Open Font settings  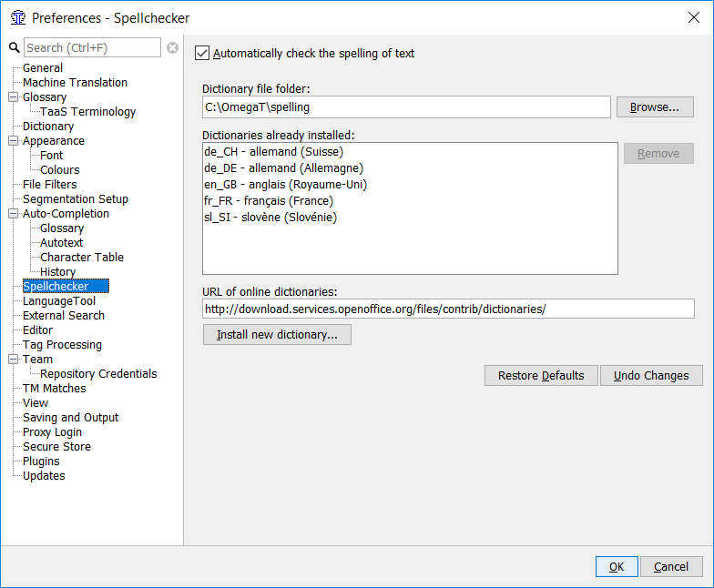coord(51,155)
